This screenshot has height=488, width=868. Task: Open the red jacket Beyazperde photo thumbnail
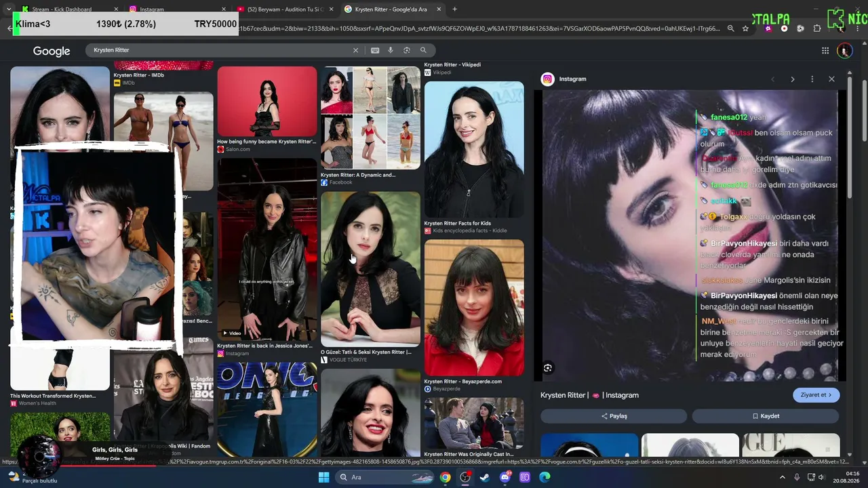[x=474, y=308]
